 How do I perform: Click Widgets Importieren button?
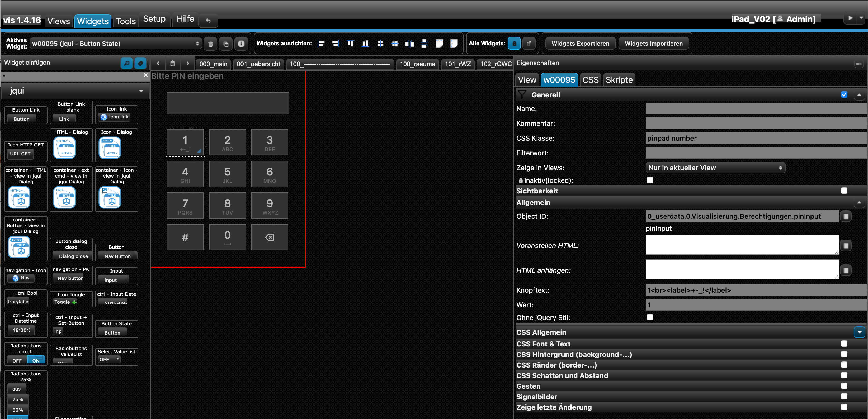(653, 44)
